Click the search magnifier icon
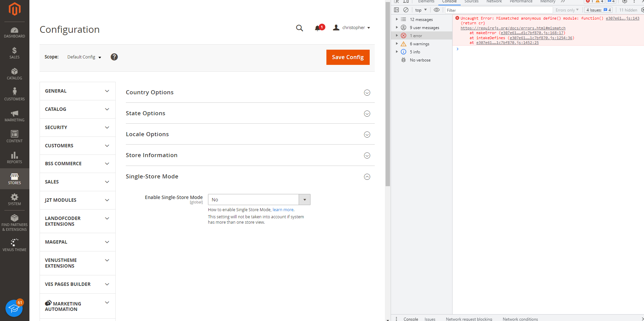The width and height of the screenshot is (644, 321). [x=299, y=28]
